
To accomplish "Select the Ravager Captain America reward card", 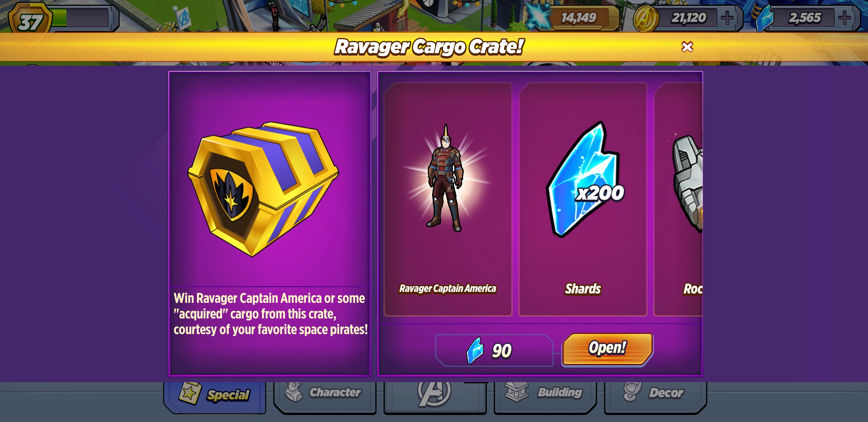I will click(448, 199).
